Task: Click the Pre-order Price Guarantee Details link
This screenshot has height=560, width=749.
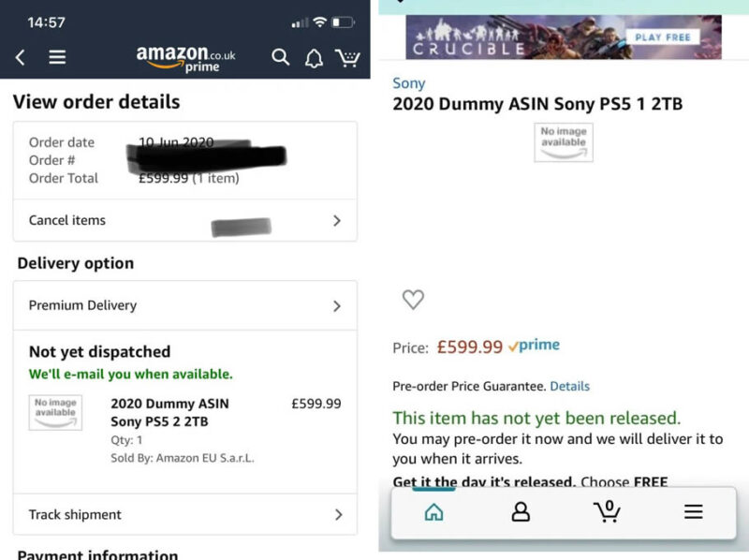Action: click(569, 386)
